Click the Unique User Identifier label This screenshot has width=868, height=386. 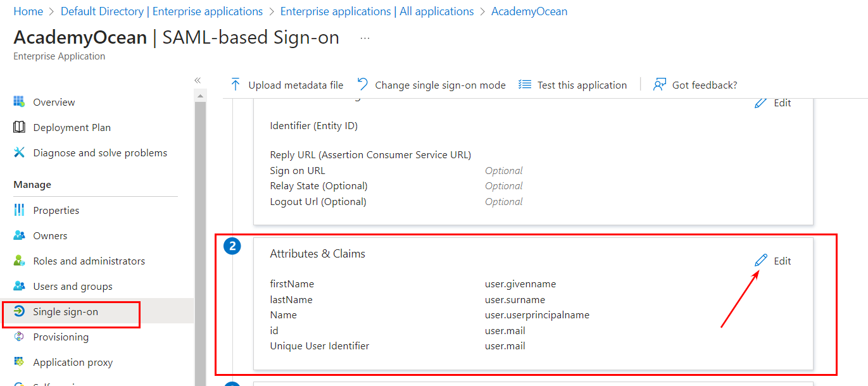tap(320, 346)
